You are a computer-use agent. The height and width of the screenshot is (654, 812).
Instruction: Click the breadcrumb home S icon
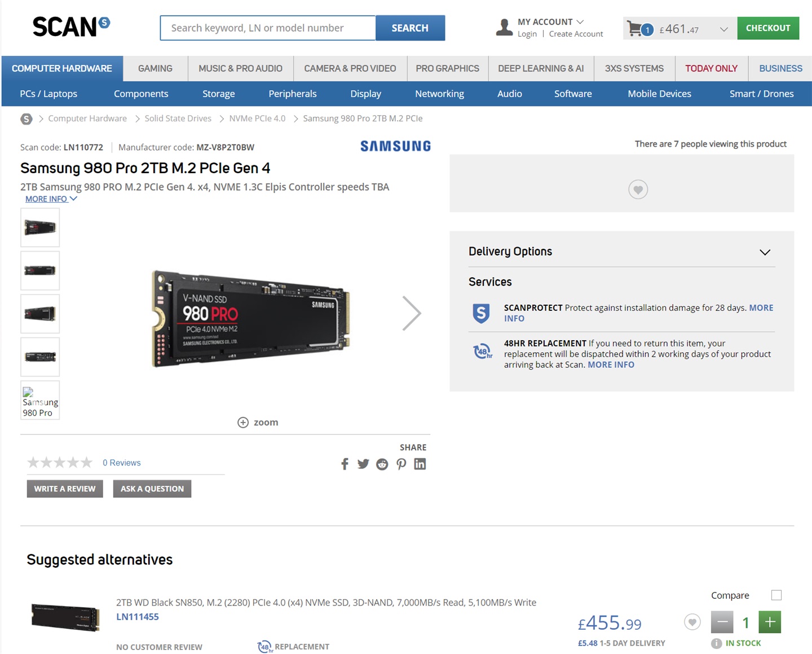coord(27,118)
